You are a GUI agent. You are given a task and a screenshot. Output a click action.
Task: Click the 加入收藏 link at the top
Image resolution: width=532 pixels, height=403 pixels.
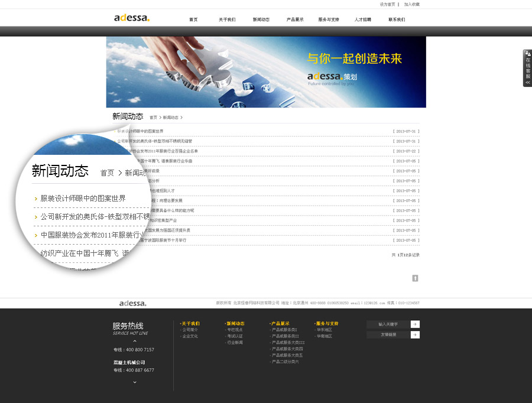point(411,4)
